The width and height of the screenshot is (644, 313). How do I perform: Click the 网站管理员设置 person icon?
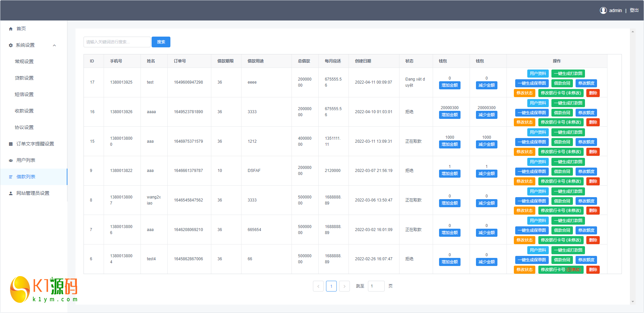coord(11,193)
